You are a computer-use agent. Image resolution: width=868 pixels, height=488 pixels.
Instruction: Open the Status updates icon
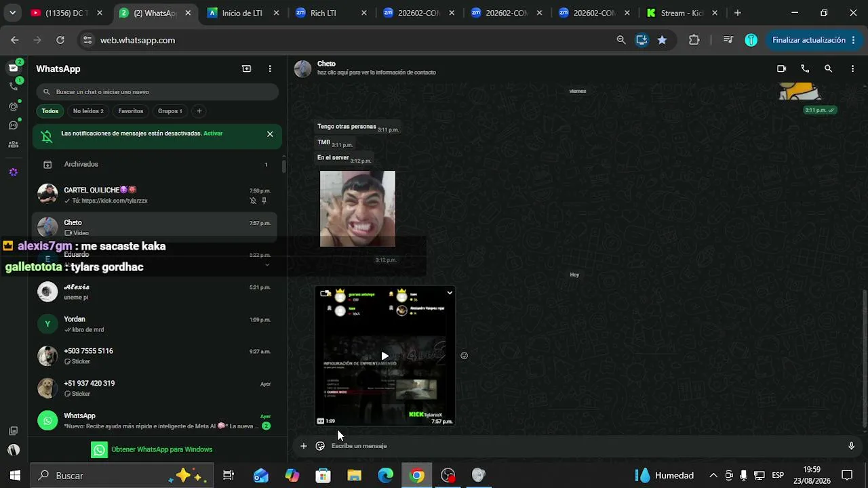click(x=14, y=106)
